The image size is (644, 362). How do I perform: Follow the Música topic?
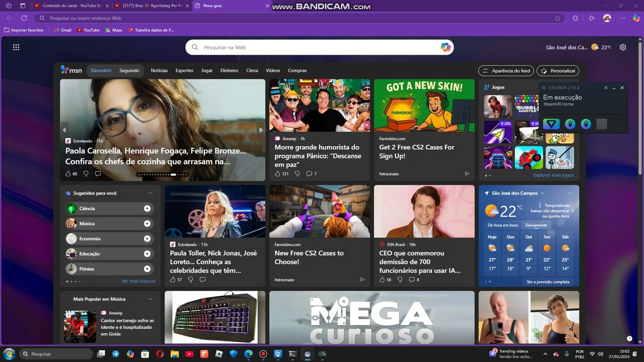point(147,223)
